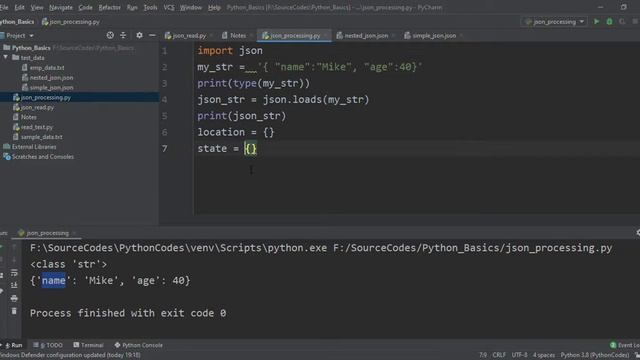The height and width of the screenshot is (360, 640).
Task: Open the TODO tool window
Action: (48, 345)
